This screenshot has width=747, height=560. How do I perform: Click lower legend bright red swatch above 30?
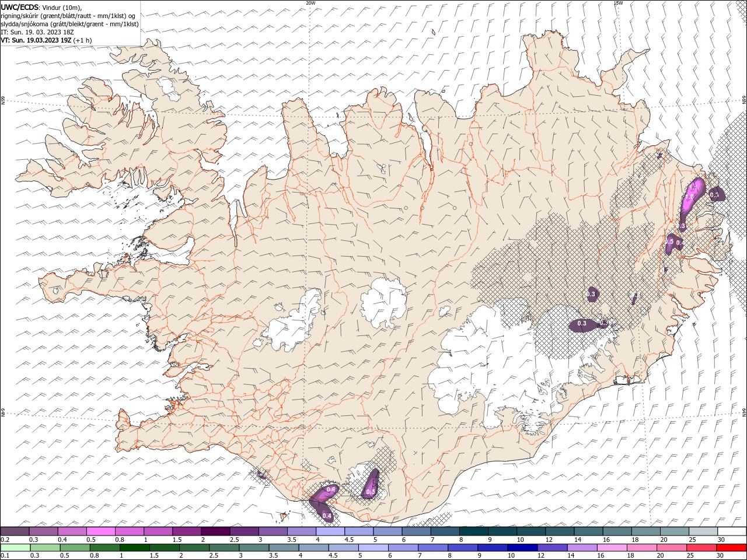(731, 548)
